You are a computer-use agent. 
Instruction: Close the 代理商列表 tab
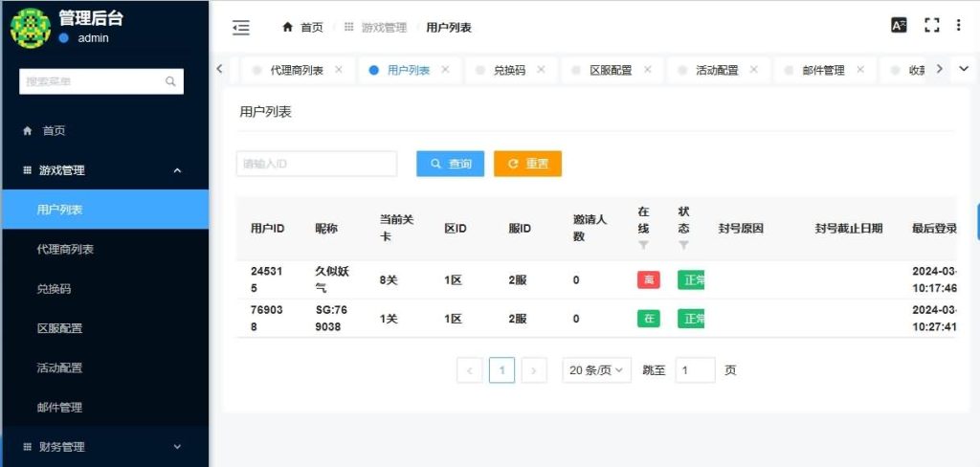click(x=339, y=70)
